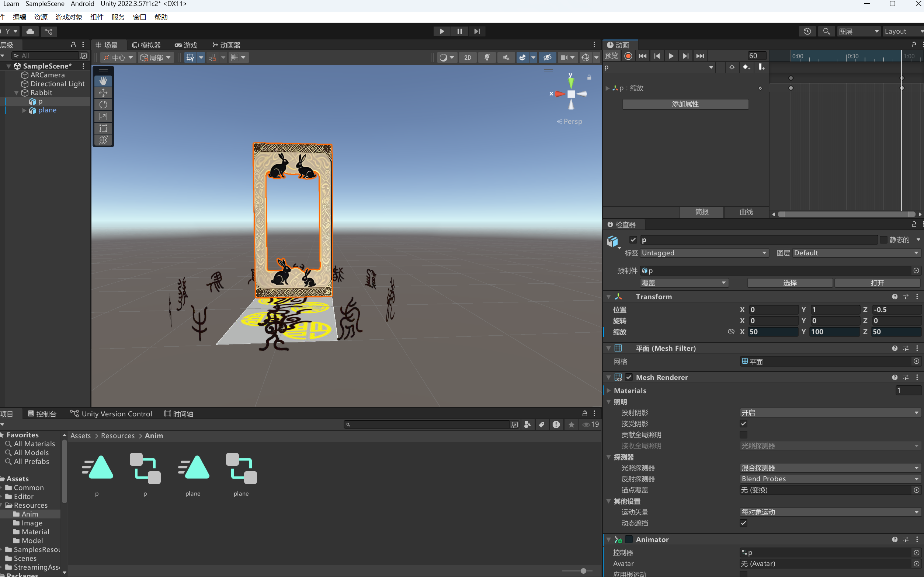924x577 pixels.
Task: Adjust the project icon size slider
Action: (583, 571)
